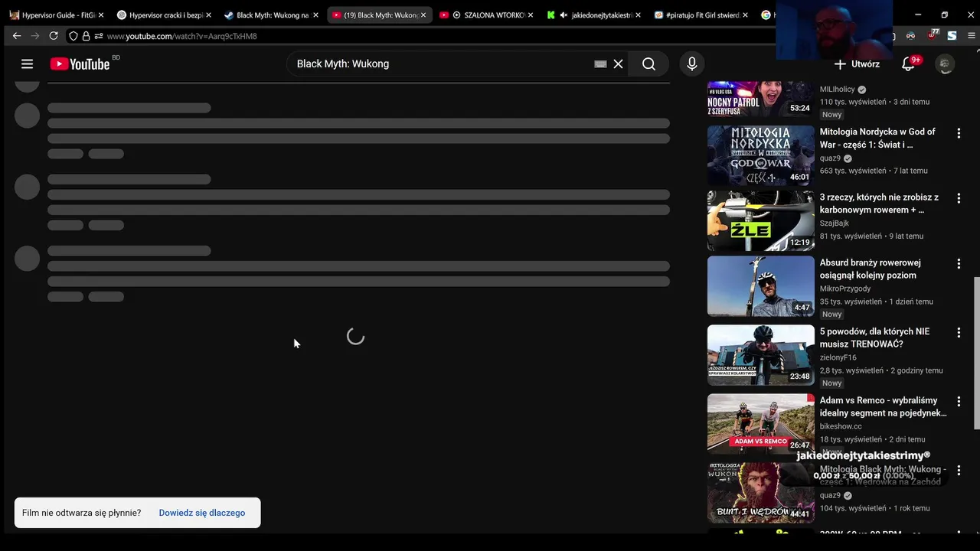Open zielonyF16 channel name
980x551 pixels.
point(838,357)
